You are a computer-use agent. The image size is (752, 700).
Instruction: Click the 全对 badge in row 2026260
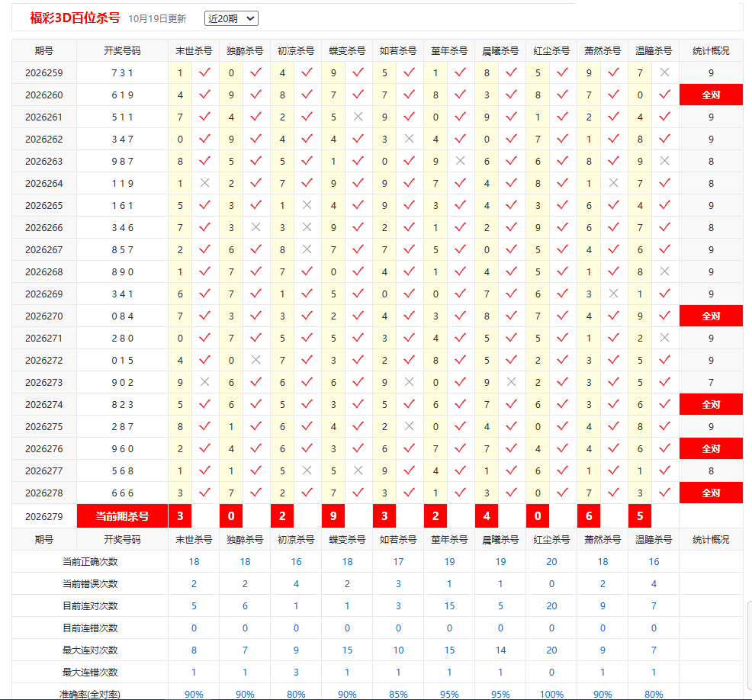[711, 95]
